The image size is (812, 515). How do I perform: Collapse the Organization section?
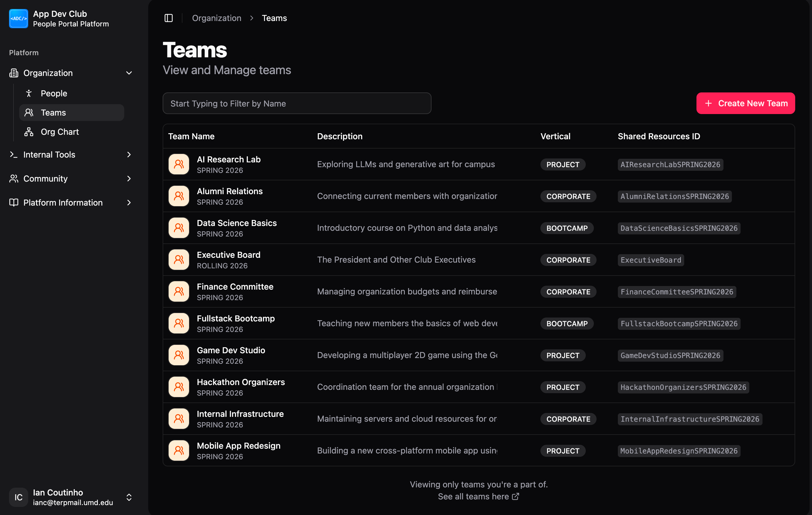click(129, 73)
